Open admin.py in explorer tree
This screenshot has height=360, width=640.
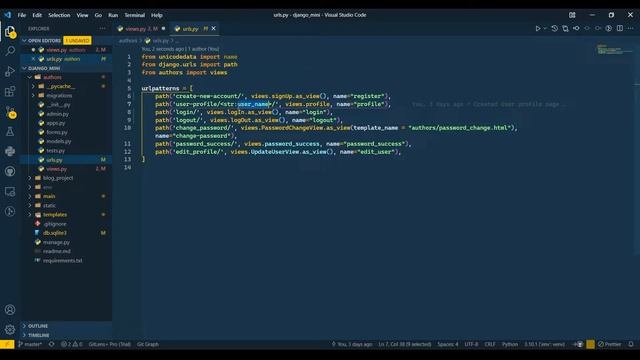(66, 114)
